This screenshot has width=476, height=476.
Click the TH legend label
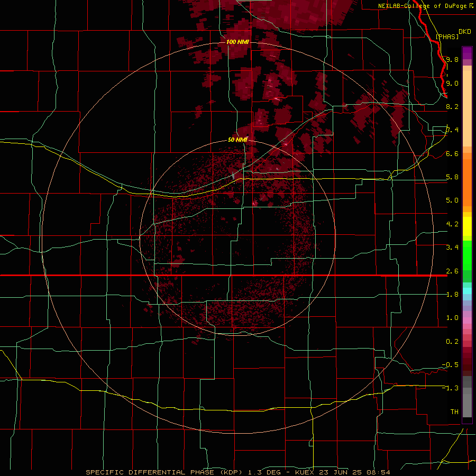[454, 412]
